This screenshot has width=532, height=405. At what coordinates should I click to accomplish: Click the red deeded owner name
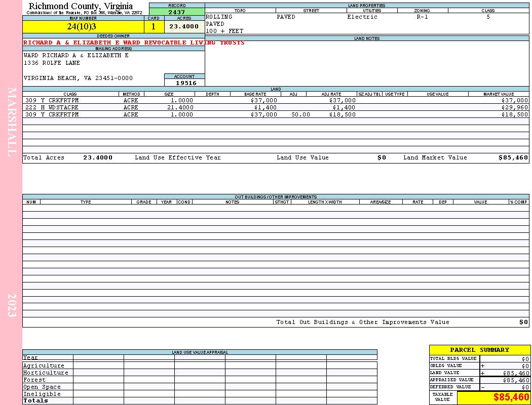click(134, 43)
